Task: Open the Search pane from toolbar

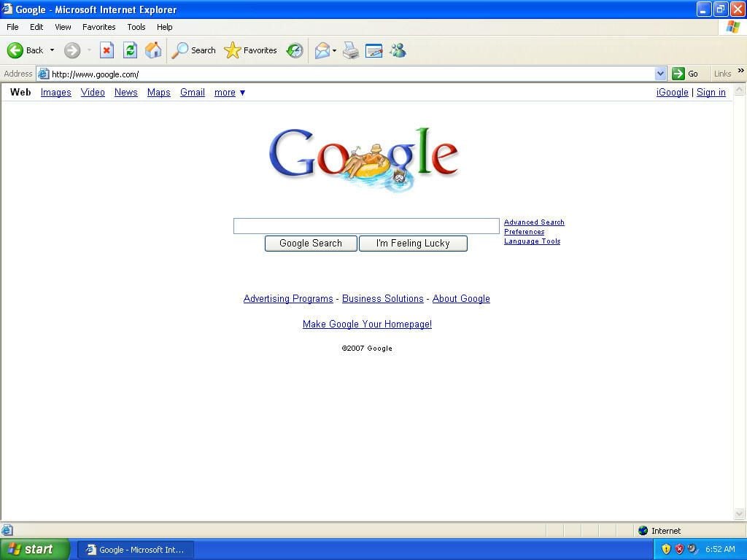Action: [193, 50]
